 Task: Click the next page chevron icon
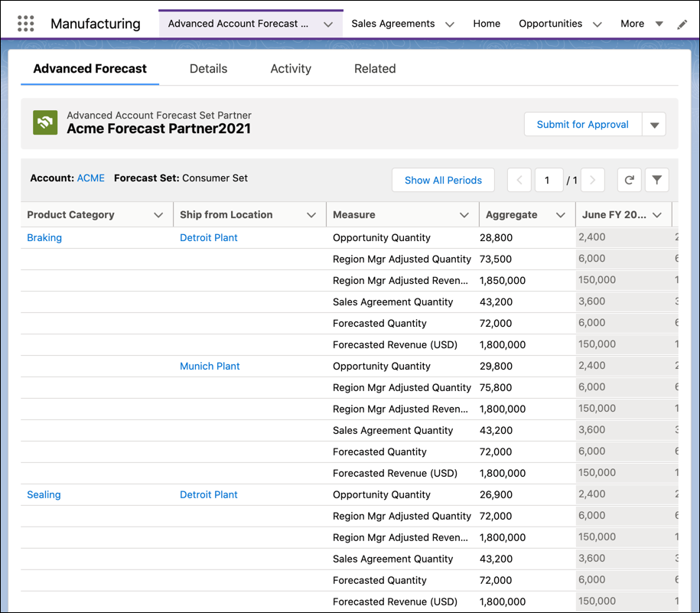(x=593, y=180)
